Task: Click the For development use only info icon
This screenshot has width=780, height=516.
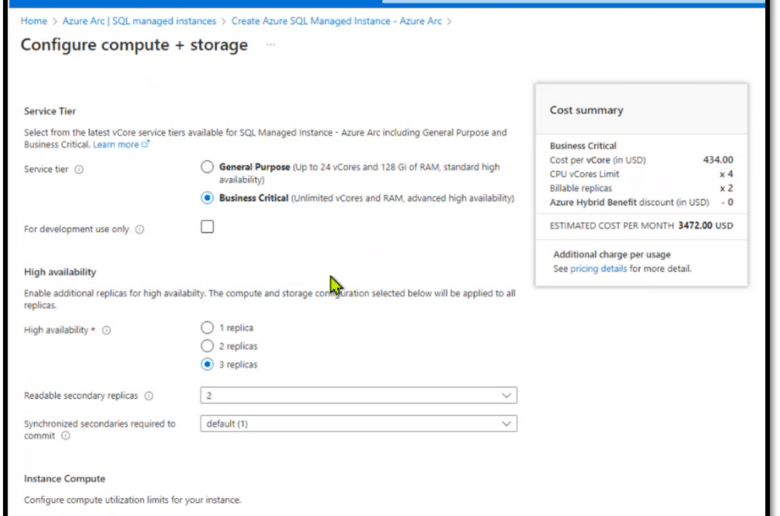Action: [140, 229]
